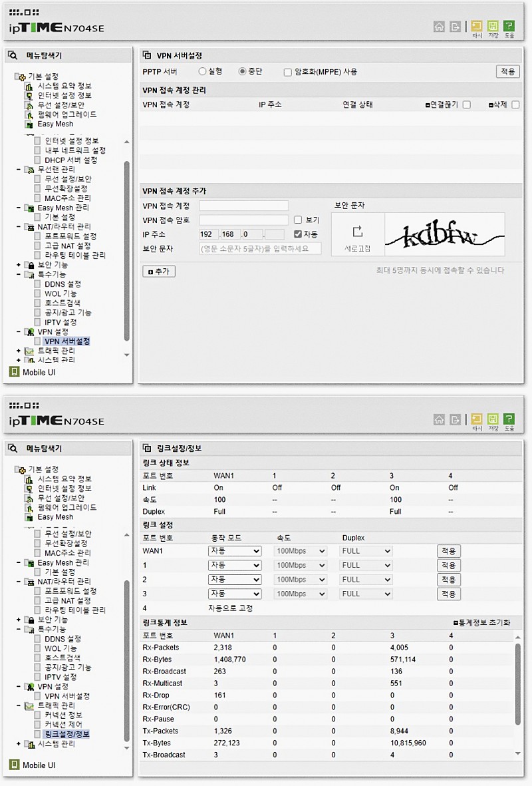
Task: Click the home icon above VPN 서버설정 panel
Action: pyautogui.click(x=439, y=27)
